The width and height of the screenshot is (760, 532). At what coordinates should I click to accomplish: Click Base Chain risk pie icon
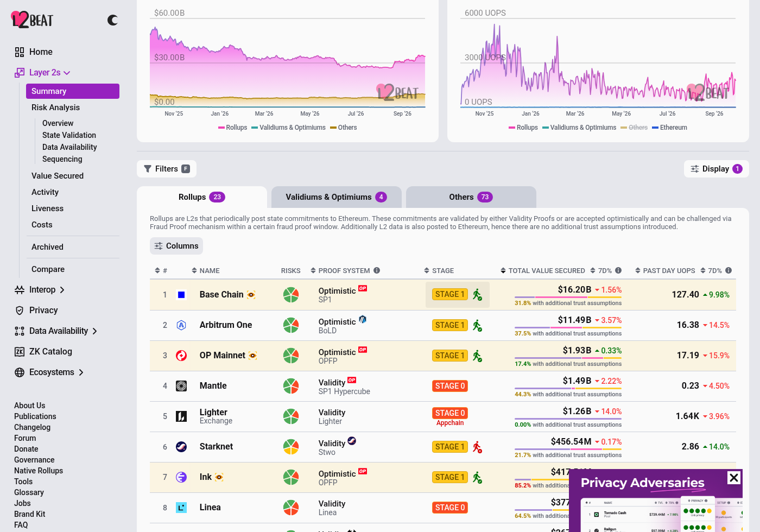tap(291, 295)
